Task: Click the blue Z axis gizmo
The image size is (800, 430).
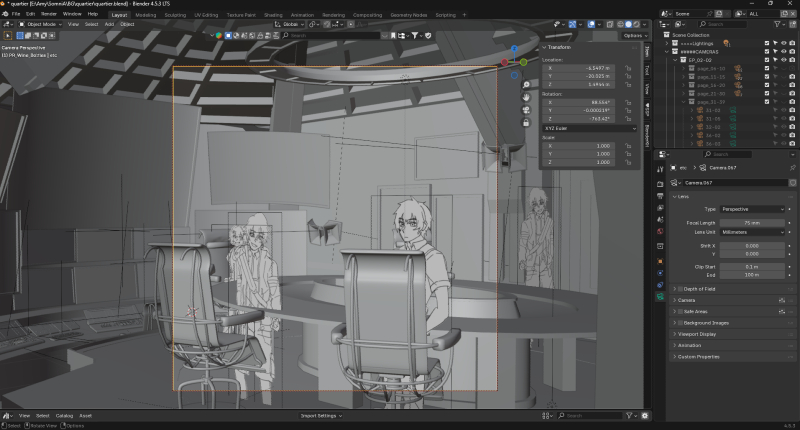Action: point(514,48)
